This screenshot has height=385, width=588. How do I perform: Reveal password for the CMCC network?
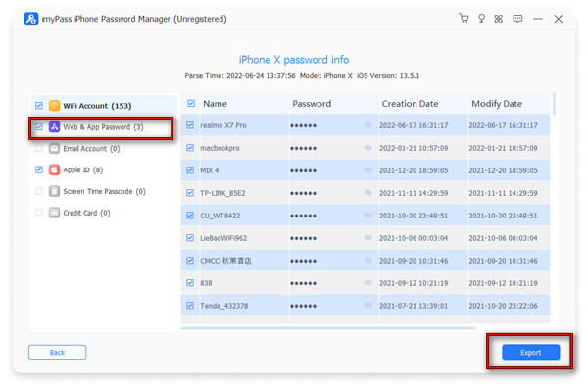point(367,261)
